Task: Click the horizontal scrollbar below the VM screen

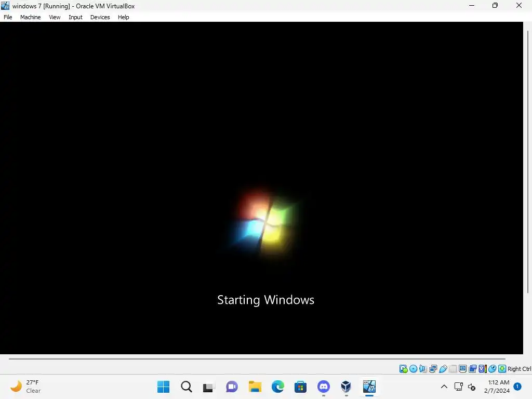Action: pos(257,358)
